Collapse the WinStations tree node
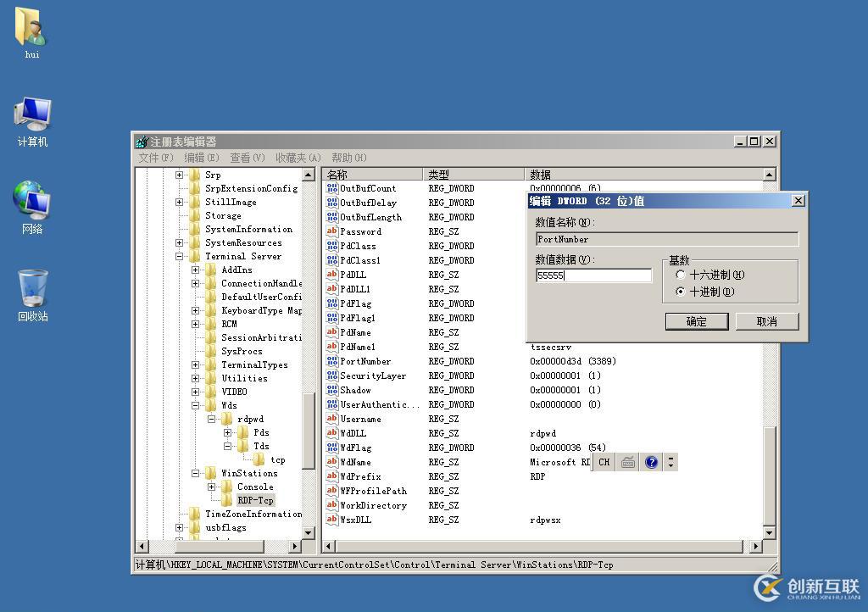868x612 pixels. 196,473
